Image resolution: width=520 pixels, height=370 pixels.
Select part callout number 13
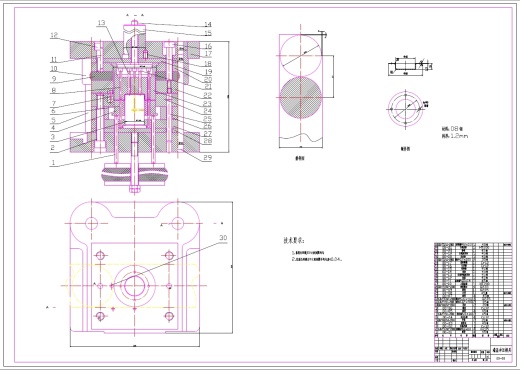(101, 23)
